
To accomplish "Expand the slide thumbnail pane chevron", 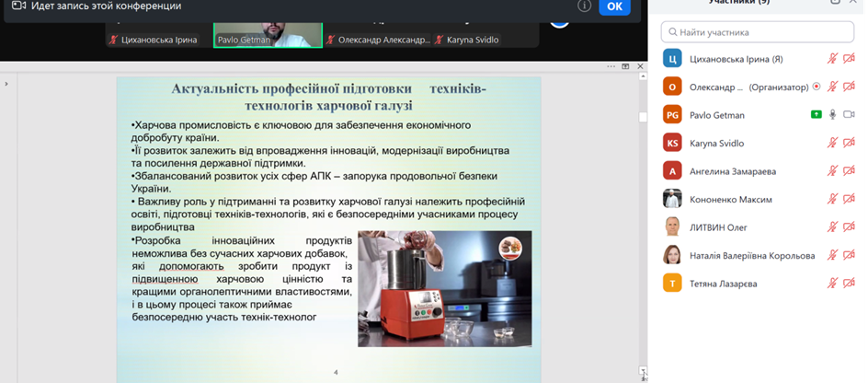I will [x=6, y=84].
